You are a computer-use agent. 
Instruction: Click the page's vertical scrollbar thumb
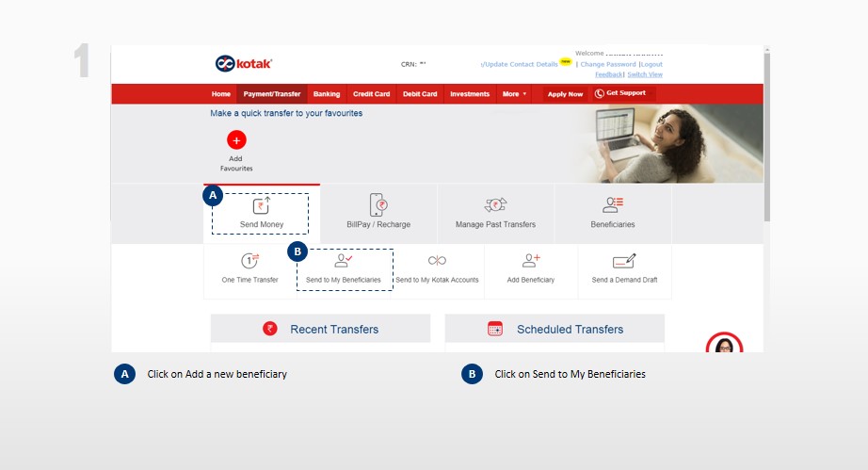click(x=766, y=138)
